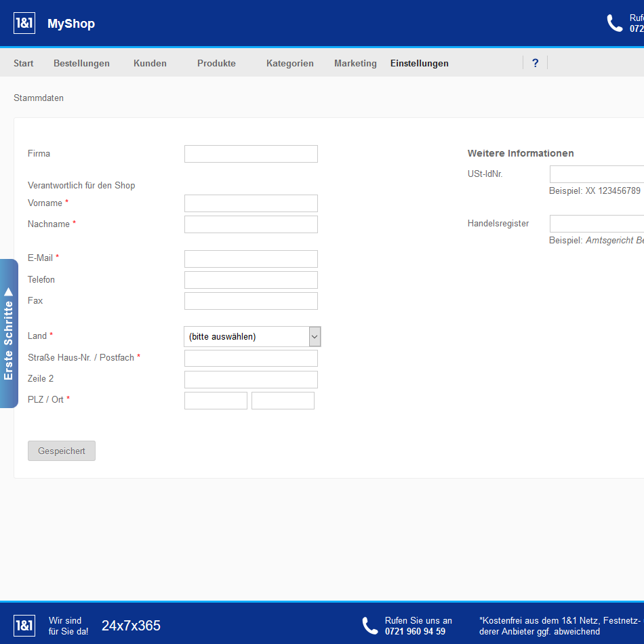The height and width of the screenshot is (644, 644).
Task: Click the USt-IdNr. input field
Action: (x=597, y=174)
